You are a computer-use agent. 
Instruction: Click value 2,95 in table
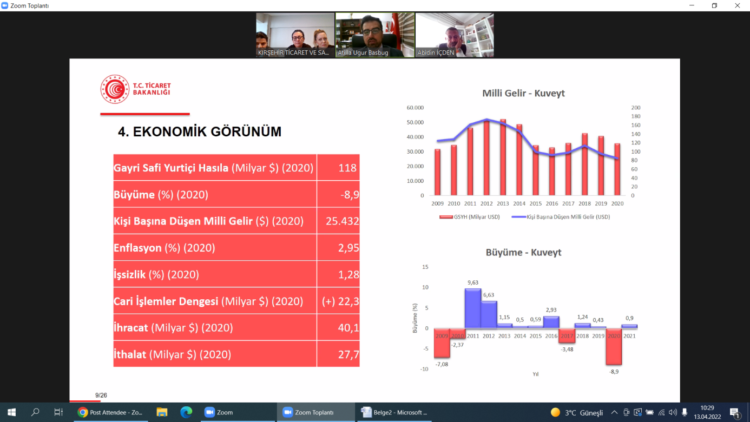pos(348,248)
